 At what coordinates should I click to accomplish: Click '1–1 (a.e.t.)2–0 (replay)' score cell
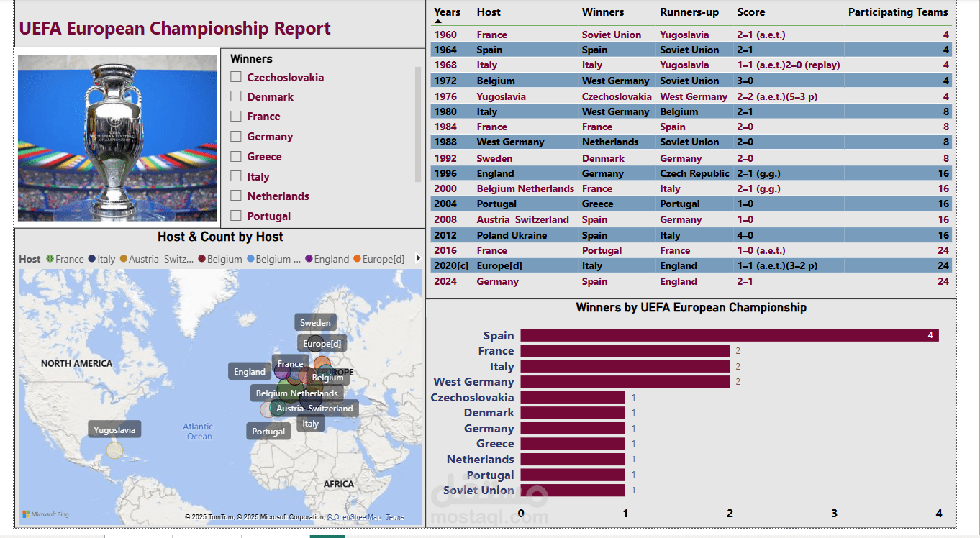point(789,65)
